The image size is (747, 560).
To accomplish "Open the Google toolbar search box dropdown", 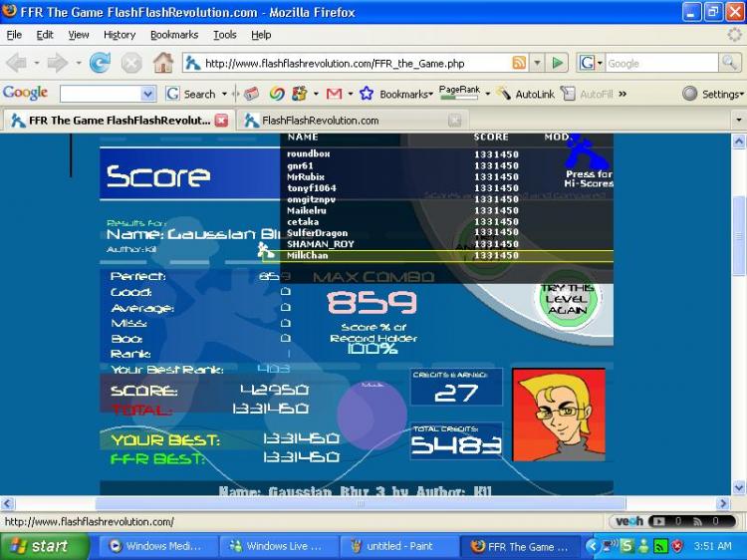I will 148,94.
